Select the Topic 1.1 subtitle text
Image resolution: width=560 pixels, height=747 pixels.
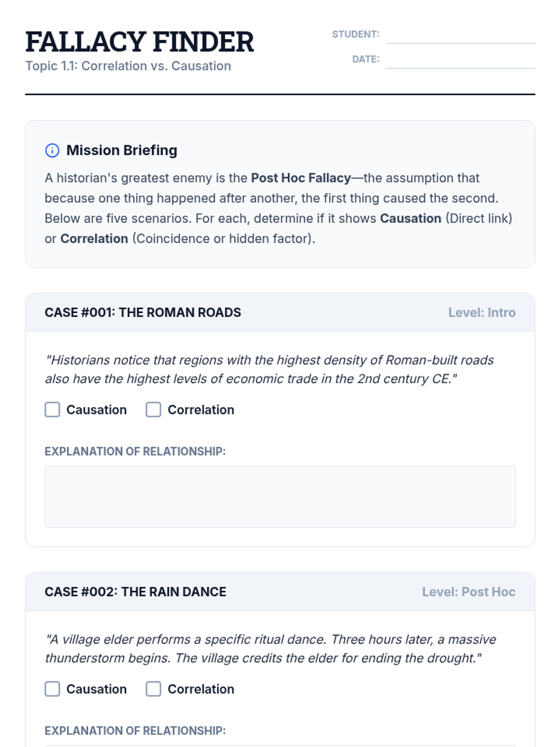click(128, 66)
